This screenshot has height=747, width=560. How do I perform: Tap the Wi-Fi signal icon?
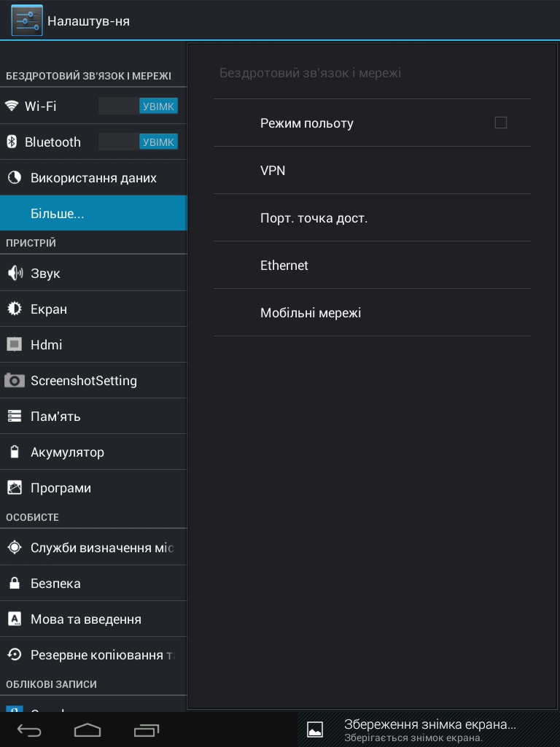click(x=12, y=106)
